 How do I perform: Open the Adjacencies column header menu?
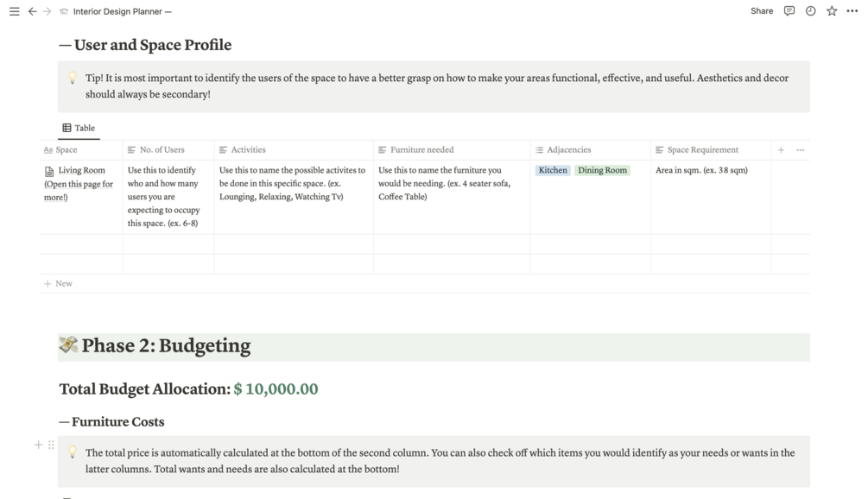point(568,150)
